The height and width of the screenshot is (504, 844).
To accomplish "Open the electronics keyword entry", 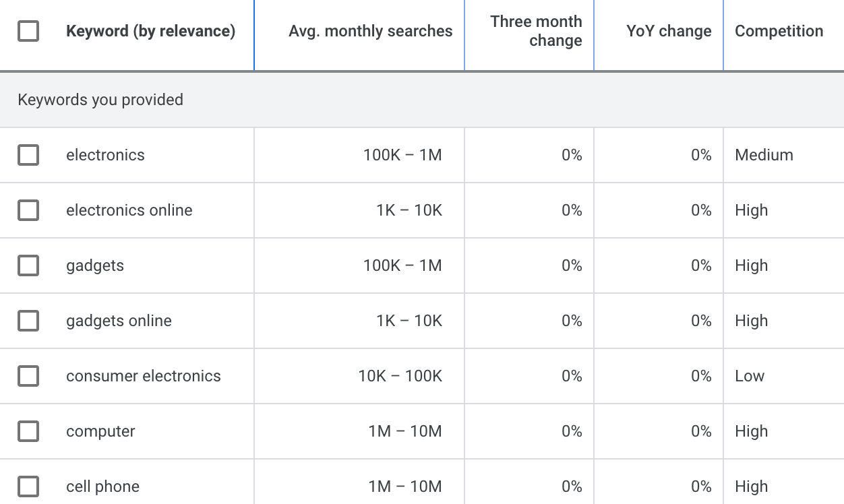I will click(x=105, y=154).
